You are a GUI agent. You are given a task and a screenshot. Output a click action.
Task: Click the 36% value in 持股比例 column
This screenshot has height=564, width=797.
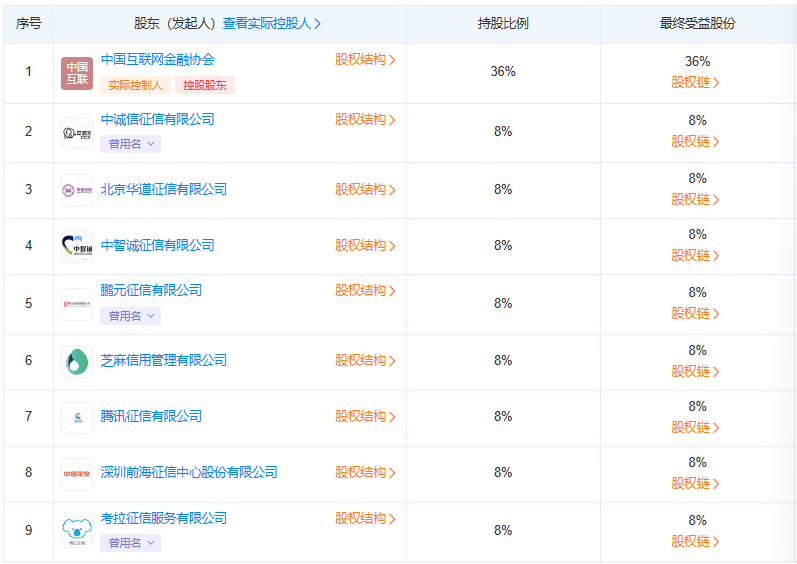(503, 72)
